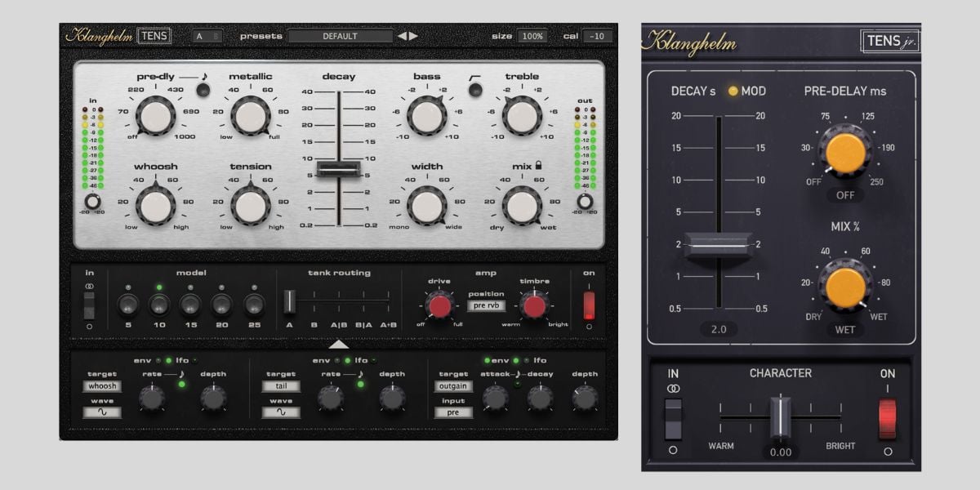Select A in the A/B compare switch
Image resolution: width=980 pixels, height=490 pixels.
coord(199,36)
